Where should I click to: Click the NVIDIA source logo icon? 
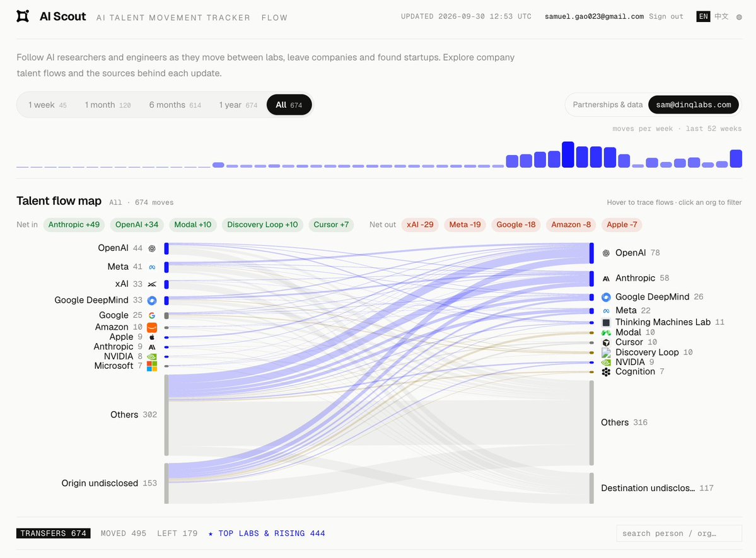(x=152, y=357)
